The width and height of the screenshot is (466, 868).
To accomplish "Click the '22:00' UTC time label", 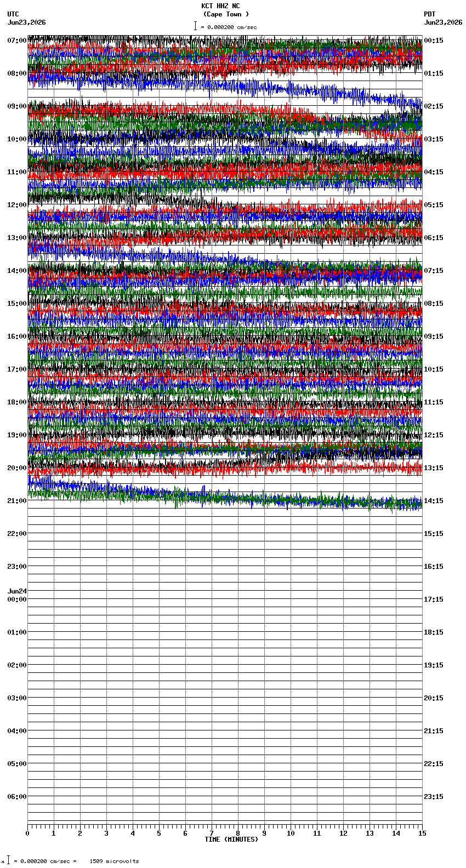I will pos(16,534).
